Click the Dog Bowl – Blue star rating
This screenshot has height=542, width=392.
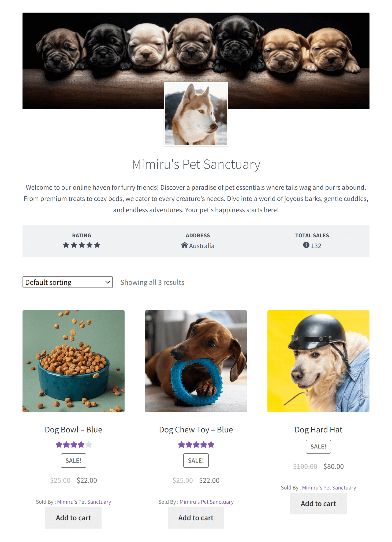coord(73,445)
